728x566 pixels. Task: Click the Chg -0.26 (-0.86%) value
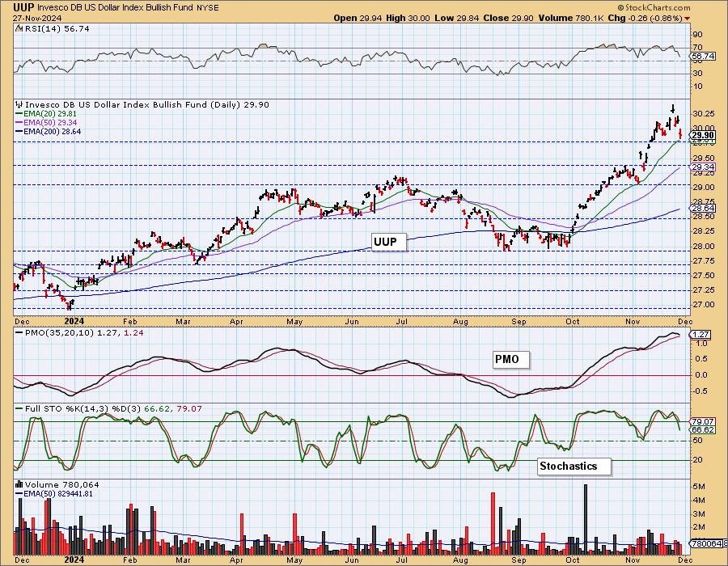click(645, 18)
